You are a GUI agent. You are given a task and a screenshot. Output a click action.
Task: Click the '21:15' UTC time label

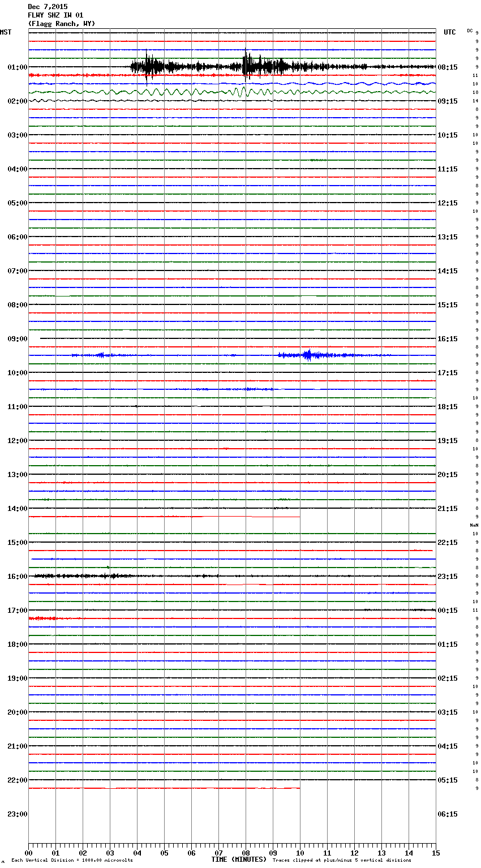pos(448,509)
